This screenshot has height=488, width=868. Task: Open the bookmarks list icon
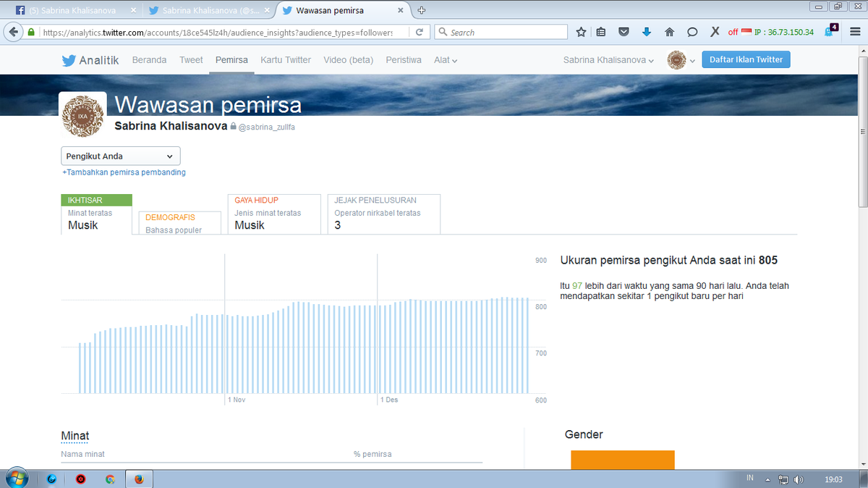tap(601, 32)
